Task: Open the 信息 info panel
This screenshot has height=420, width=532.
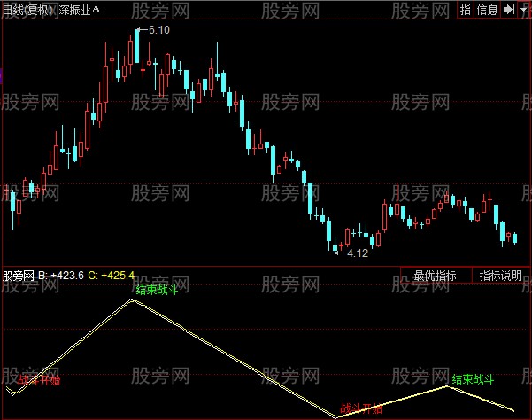Action: (x=488, y=10)
